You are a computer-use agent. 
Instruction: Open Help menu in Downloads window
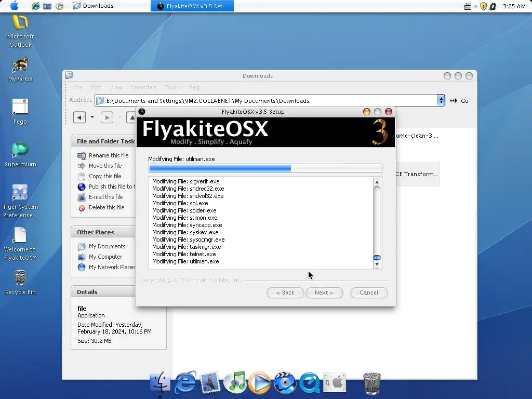194,87
